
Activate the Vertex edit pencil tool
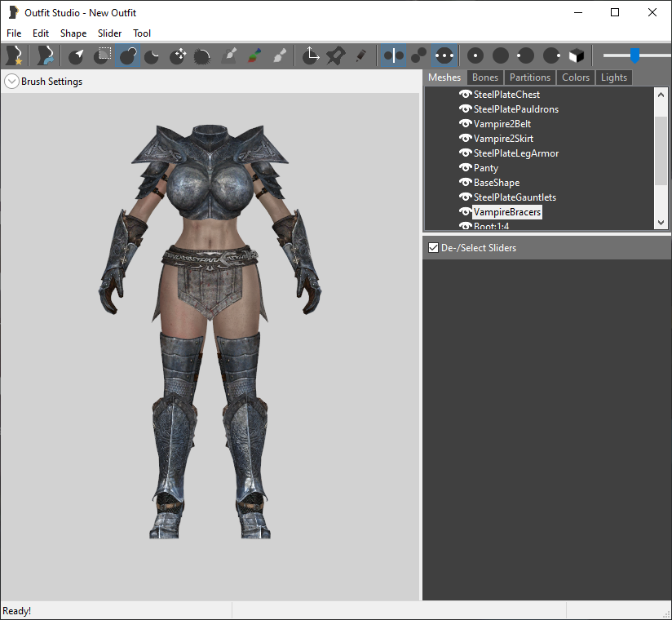pyautogui.click(x=360, y=55)
